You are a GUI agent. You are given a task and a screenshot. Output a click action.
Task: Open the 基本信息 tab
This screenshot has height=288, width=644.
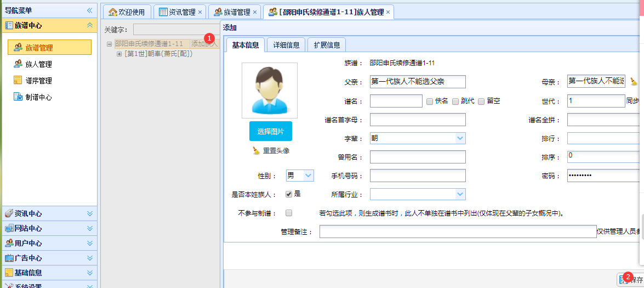tap(245, 45)
